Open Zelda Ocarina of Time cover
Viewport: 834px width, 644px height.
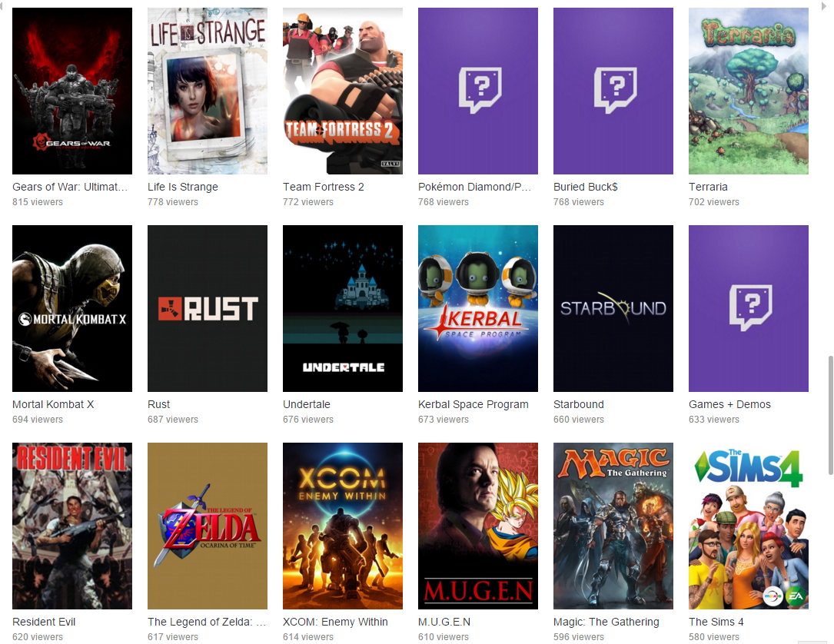(208, 526)
